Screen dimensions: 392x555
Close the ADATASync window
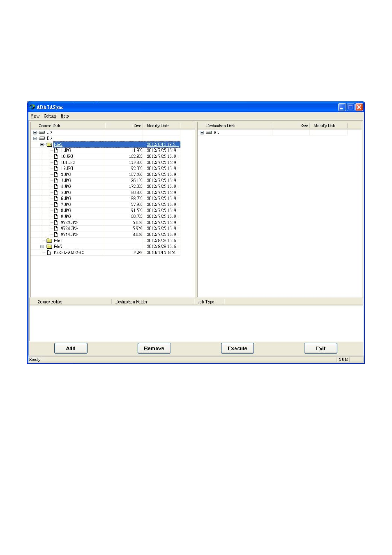pyautogui.click(x=359, y=107)
